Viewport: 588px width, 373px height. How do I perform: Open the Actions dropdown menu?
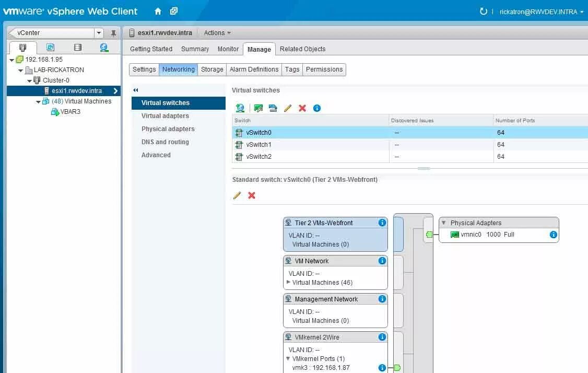[x=217, y=33]
